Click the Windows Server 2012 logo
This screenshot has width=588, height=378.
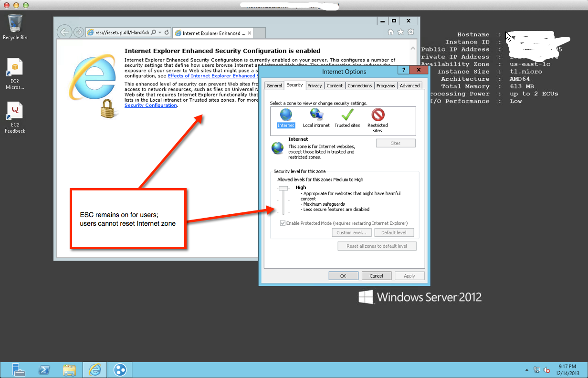[x=420, y=297]
